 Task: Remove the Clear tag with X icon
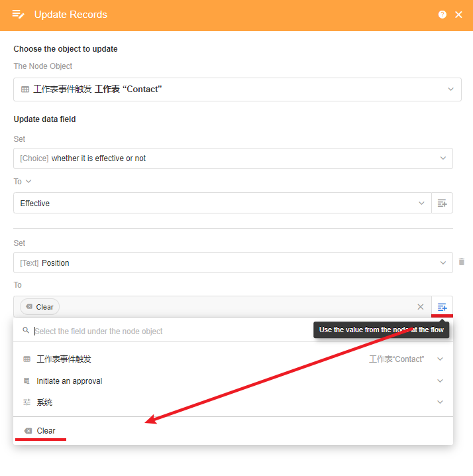click(x=420, y=307)
